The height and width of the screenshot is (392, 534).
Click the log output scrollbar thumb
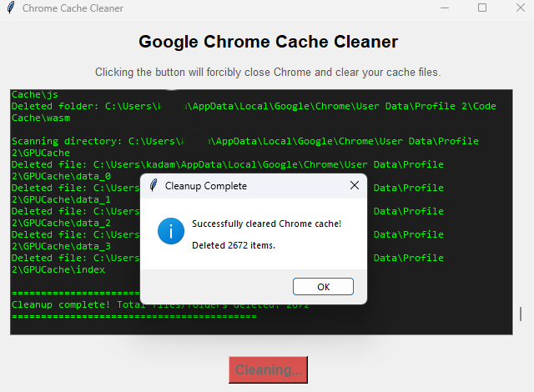521,314
